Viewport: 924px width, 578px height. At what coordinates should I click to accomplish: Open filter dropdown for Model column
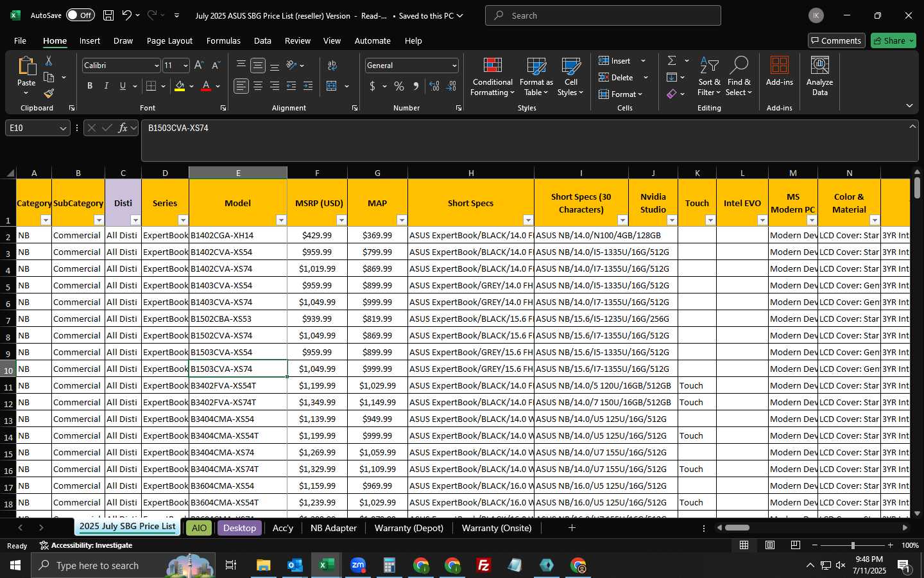point(281,220)
